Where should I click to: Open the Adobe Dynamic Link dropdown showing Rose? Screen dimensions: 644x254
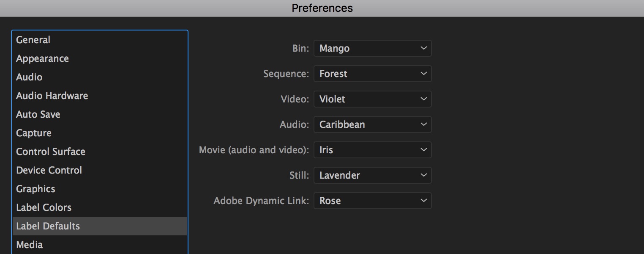tap(372, 201)
